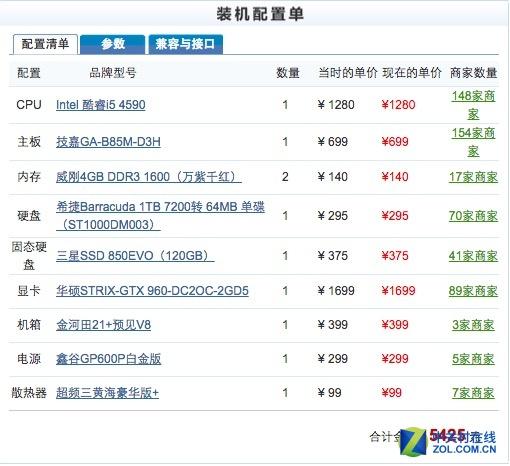View the 7家商家 merchants link

[473, 393]
